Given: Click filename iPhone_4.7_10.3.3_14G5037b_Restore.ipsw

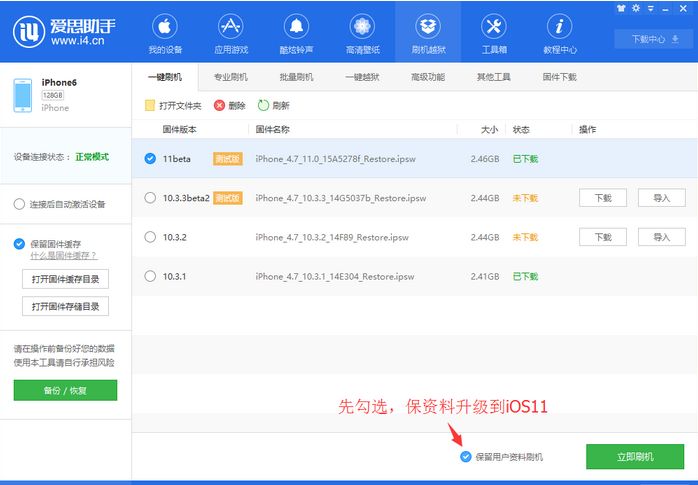Looking at the screenshot, I should click(341, 198).
